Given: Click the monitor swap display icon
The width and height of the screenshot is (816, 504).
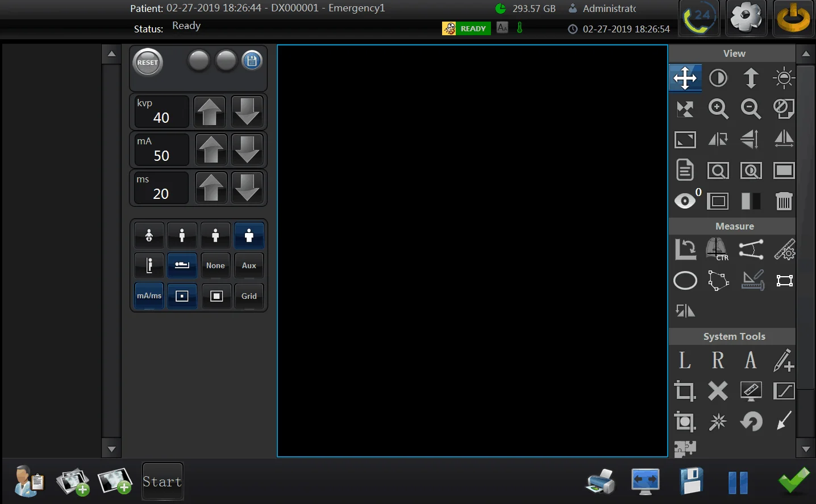Looking at the screenshot, I should [646, 481].
